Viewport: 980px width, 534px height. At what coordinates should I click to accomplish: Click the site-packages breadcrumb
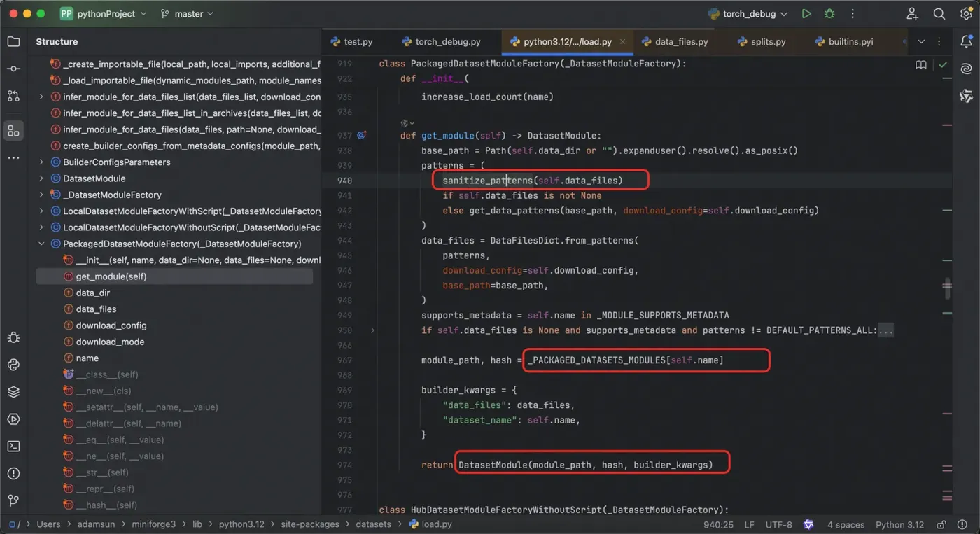310,524
